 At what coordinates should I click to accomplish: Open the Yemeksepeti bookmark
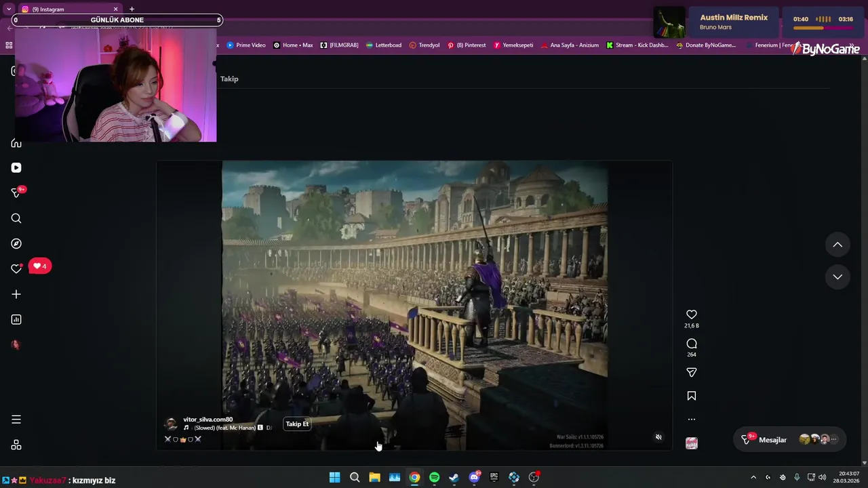point(513,45)
